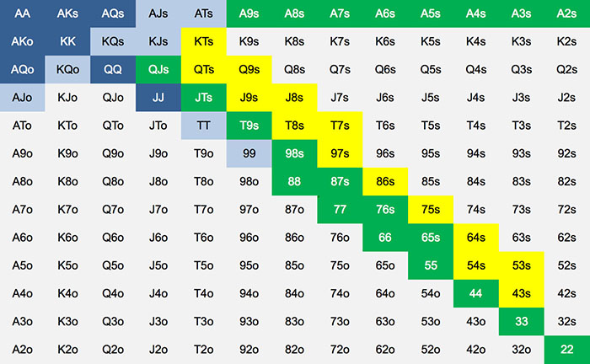The height and width of the screenshot is (364, 590).
Task: Click the K2s hand cell
Action: point(567,41)
